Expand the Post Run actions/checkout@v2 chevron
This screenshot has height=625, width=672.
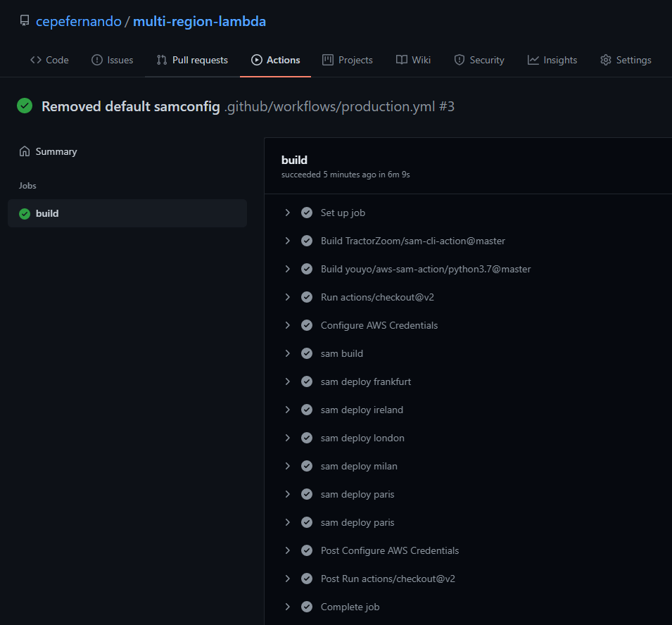click(288, 579)
